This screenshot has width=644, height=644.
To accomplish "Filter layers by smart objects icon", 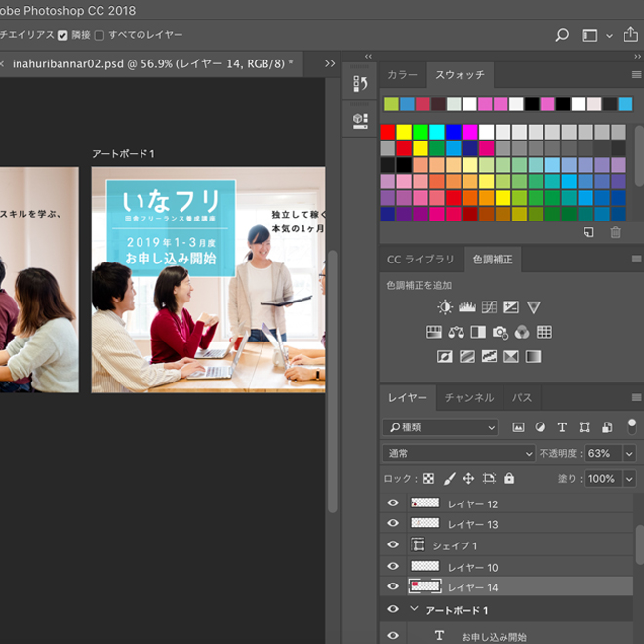I will point(607,427).
